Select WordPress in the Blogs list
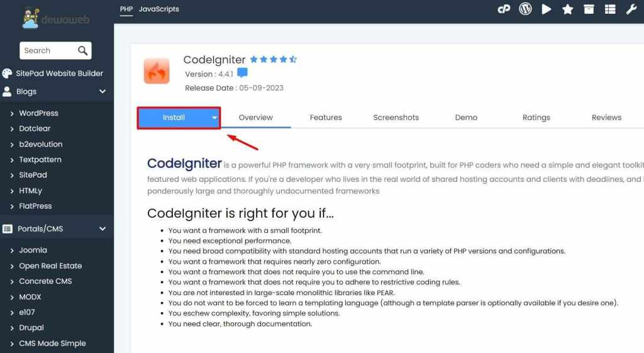644x353 pixels. tap(38, 113)
